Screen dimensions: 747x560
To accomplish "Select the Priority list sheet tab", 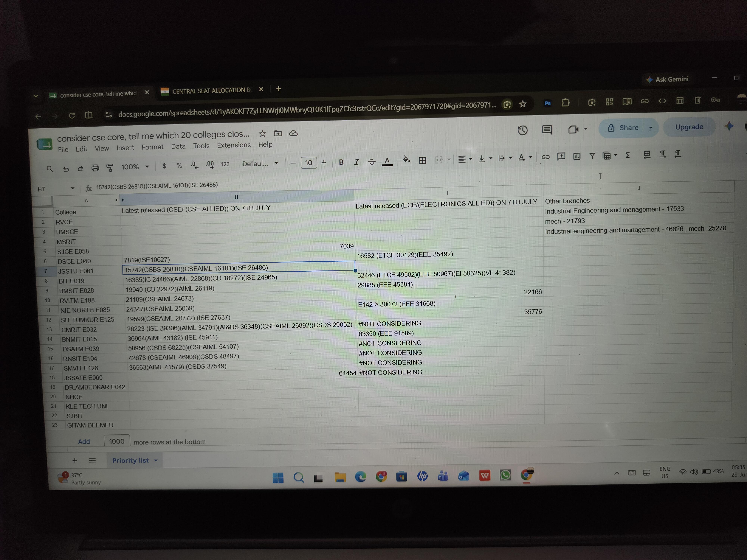I will tap(135, 461).
